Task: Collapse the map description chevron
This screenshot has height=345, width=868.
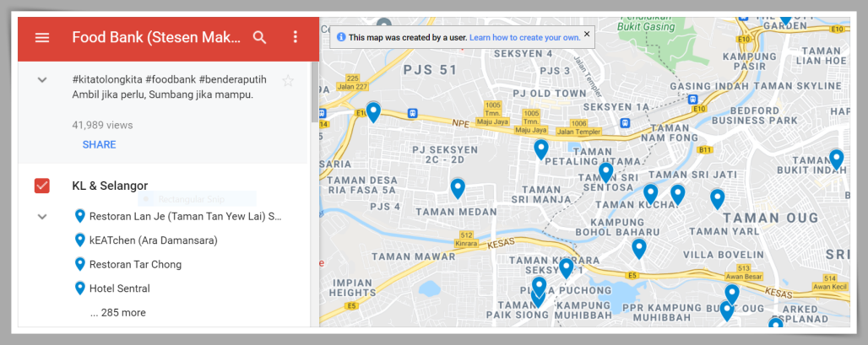Action: tap(41, 79)
